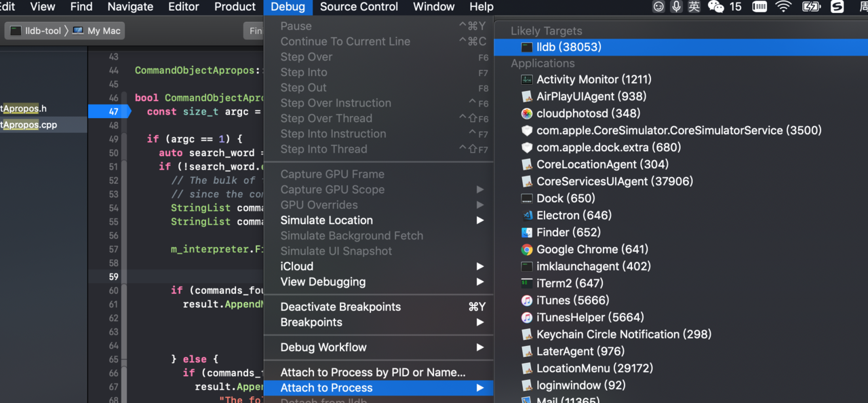Click the battery charging status icon
868x403 pixels.
coord(811,7)
